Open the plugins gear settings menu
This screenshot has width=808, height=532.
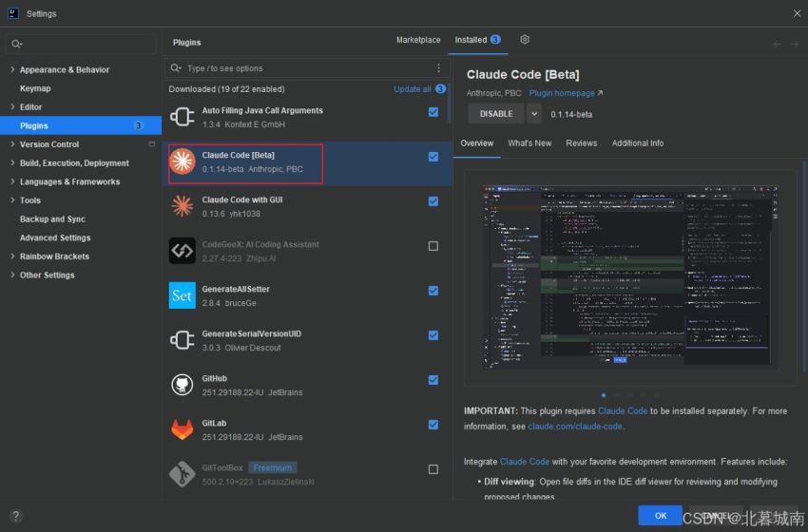pyautogui.click(x=525, y=40)
